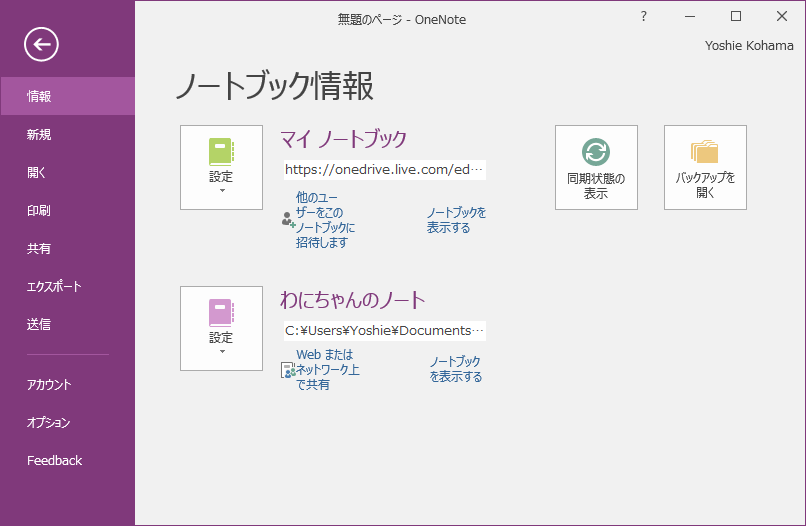The width and height of the screenshot is (806, 526).
Task: Select the 情報 menu item
Action: pyautogui.click(x=68, y=96)
